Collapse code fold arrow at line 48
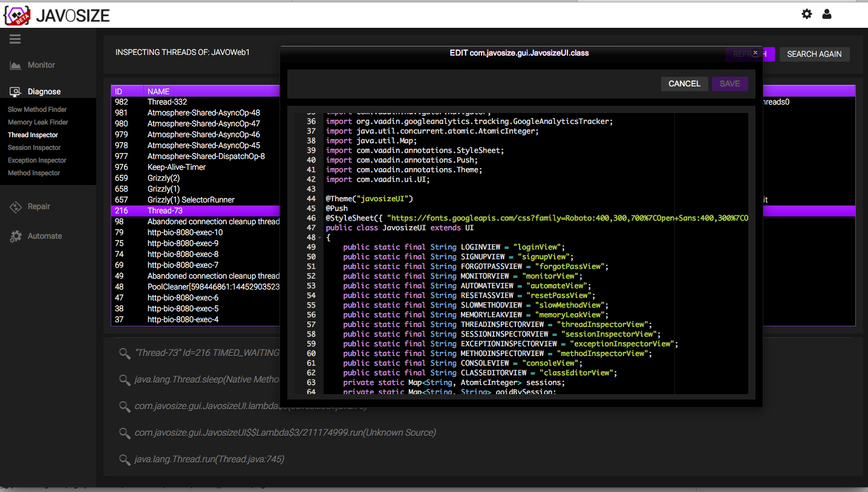The width and height of the screenshot is (868, 492). pyautogui.click(x=320, y=238)
